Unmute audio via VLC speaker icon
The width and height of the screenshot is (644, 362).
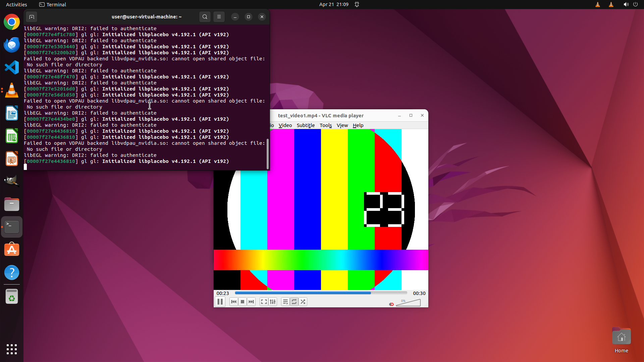(391, 304)
